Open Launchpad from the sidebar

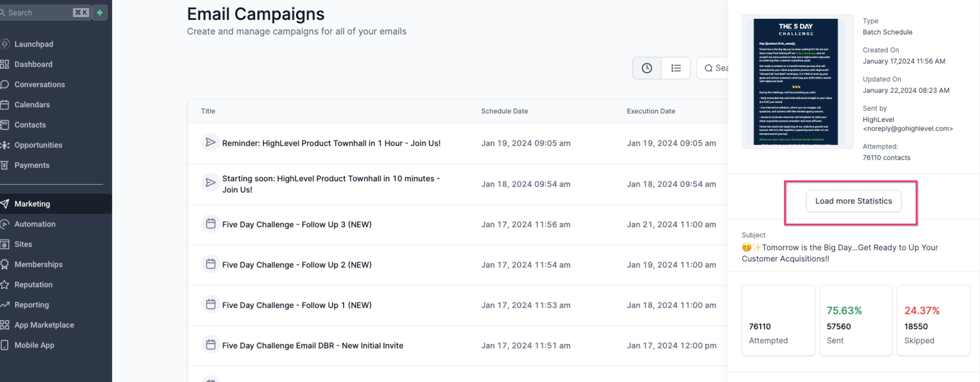(33, 44)
